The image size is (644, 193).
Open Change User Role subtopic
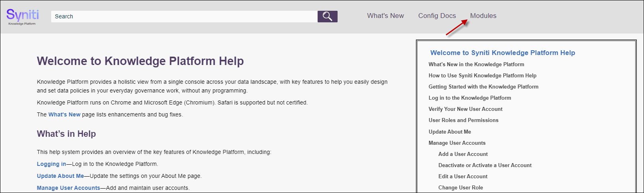[x=461, y=187]
